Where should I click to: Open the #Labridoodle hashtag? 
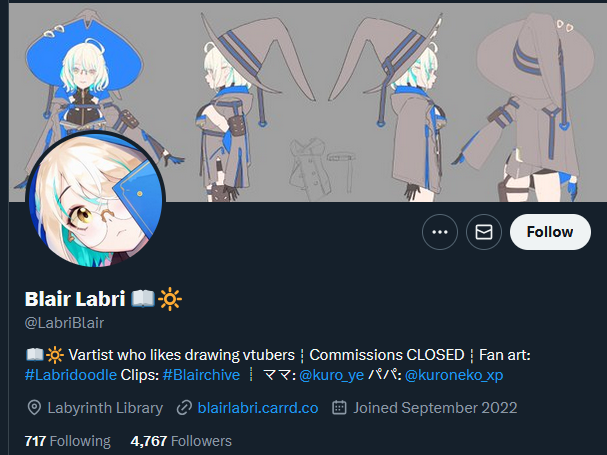click(71, 375)
